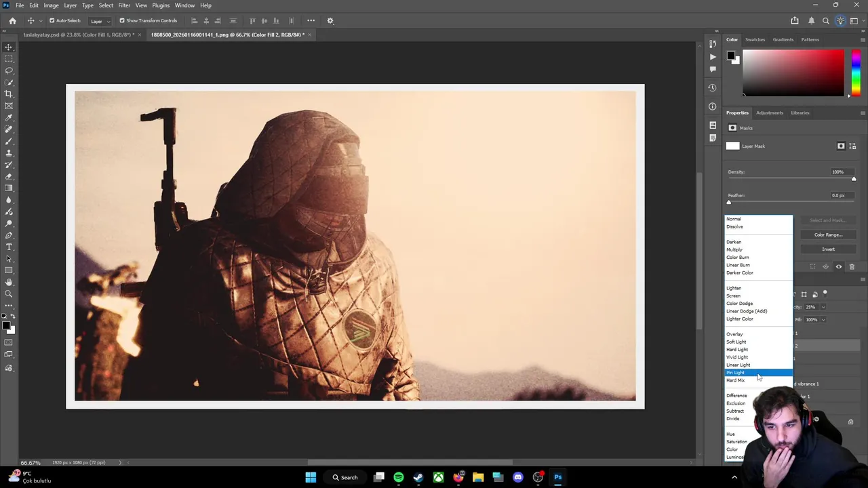Select the Eyedropper tool
Screen dimensions: 868x488
(x=9, y=118)
